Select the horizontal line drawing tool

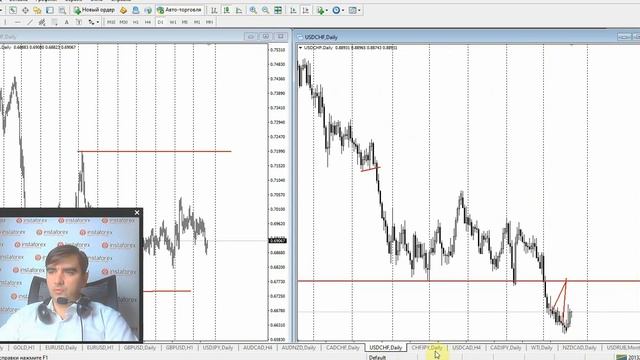[17, 22]
